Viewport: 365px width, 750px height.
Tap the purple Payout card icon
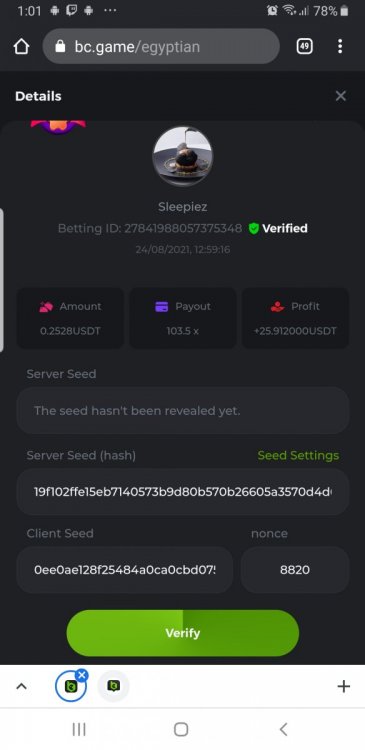point(162,307)
